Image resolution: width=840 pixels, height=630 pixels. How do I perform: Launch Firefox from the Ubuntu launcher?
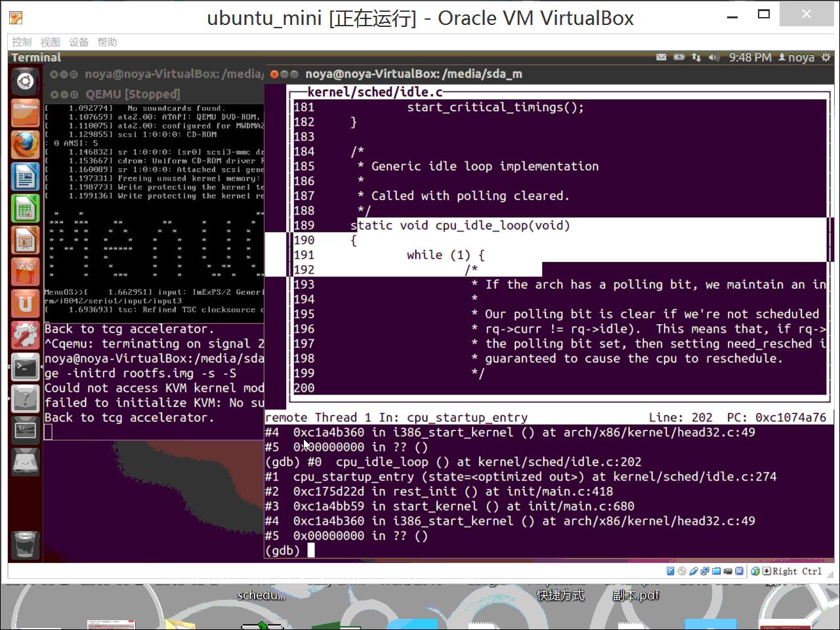[25, 144]
